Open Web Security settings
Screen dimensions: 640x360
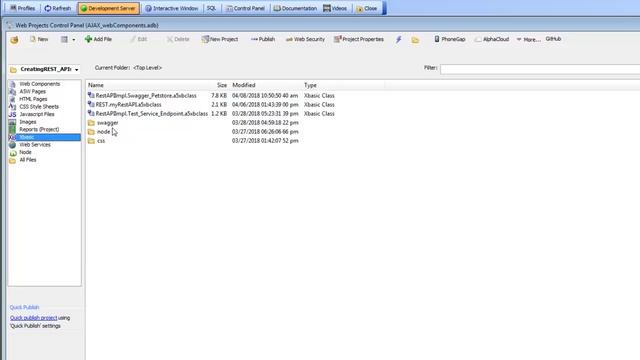point(305,39)
